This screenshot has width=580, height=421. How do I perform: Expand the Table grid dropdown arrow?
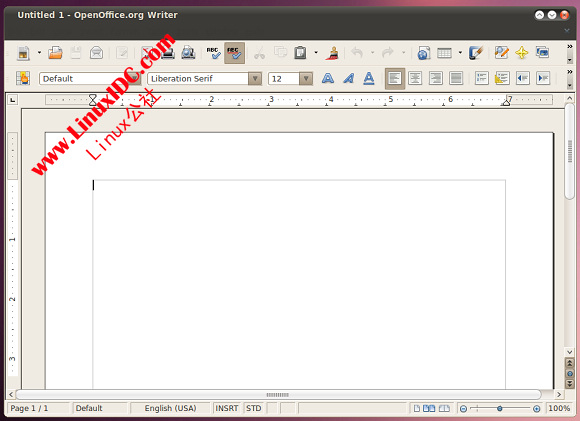click(460, 53)
